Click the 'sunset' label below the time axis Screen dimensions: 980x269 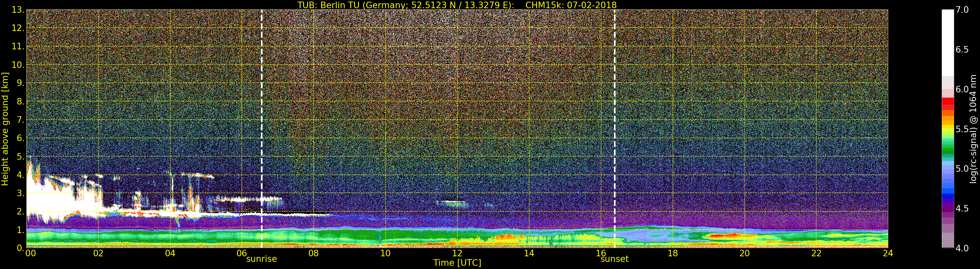614,259
